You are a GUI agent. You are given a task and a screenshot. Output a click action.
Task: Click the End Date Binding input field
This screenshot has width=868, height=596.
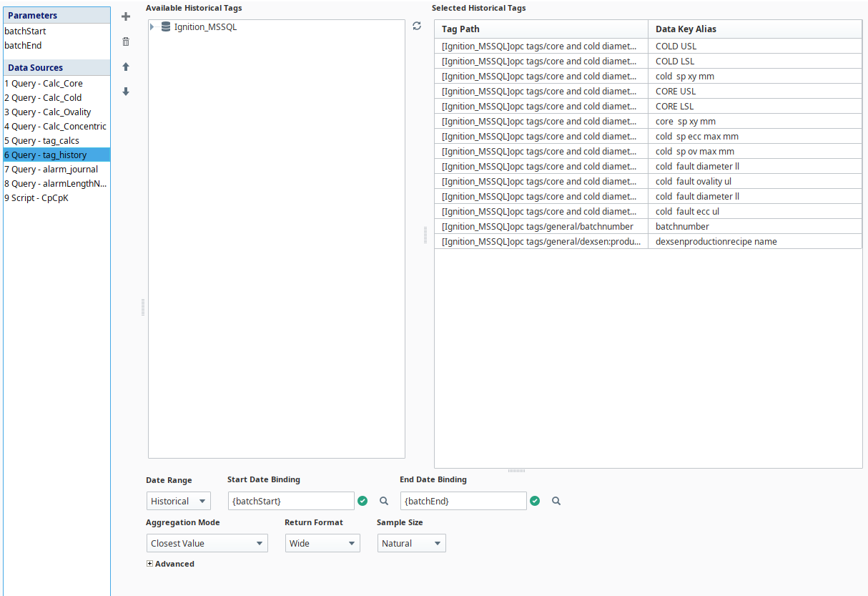(x=463, y=501)
